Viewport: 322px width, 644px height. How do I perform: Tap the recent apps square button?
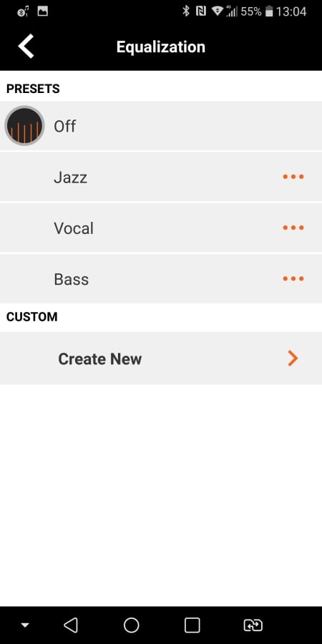click(x=192, y=625)
